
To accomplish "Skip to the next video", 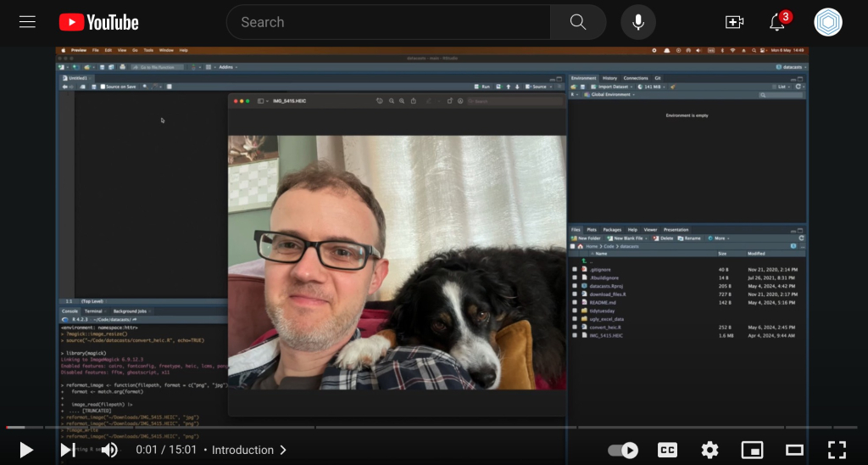I will pyautogui.click(x=68, y=450).
